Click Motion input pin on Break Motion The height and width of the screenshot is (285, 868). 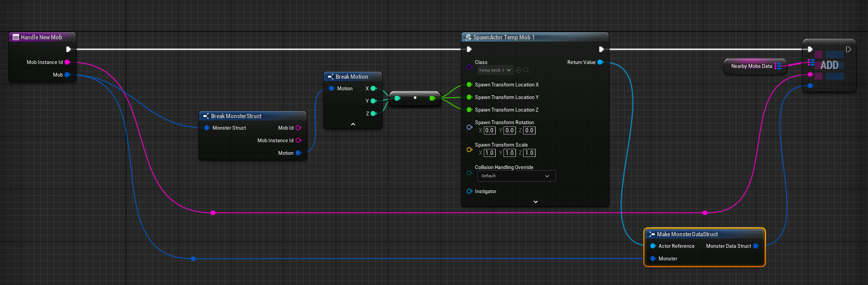pyautogui.click(x=332, y=89)
